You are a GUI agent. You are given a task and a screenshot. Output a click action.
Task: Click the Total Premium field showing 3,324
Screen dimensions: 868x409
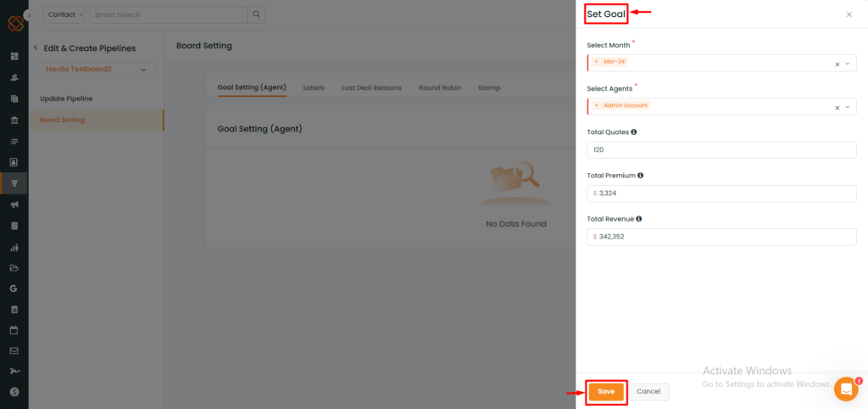(x=722, y=193)
